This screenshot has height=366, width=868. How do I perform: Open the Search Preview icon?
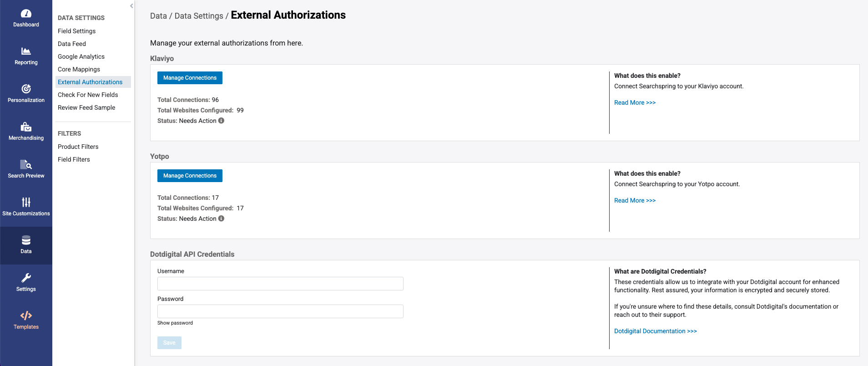tap(26, 164)
